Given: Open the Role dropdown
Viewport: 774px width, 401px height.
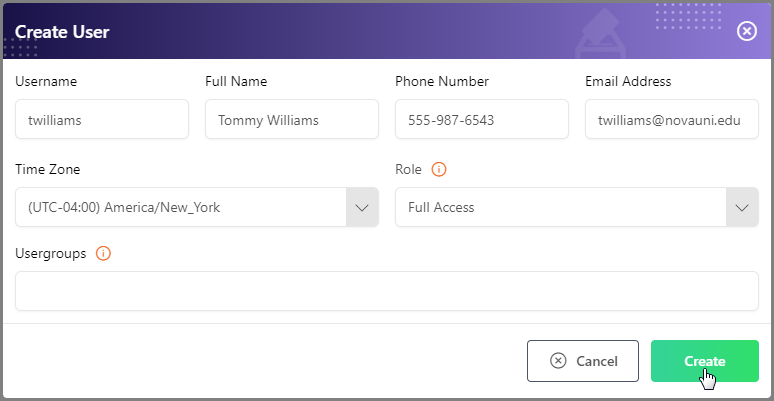Looking at the screenshot, I should pos(577,207).
